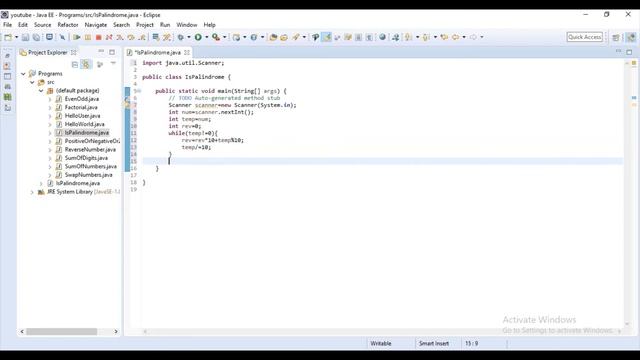This screenshot has width=640, height=360.
Task: Click the Smart Insert status bar entry
Action: [433, 344]
